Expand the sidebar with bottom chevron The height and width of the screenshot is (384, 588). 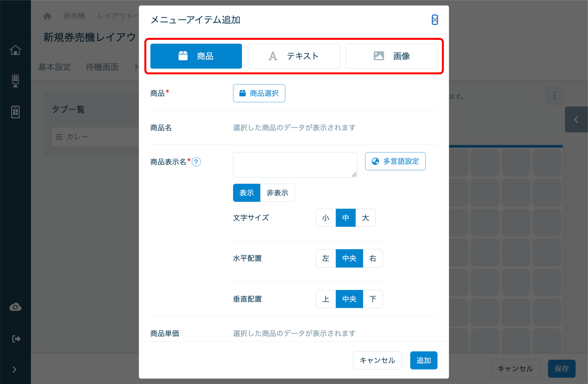coord(14,369)
